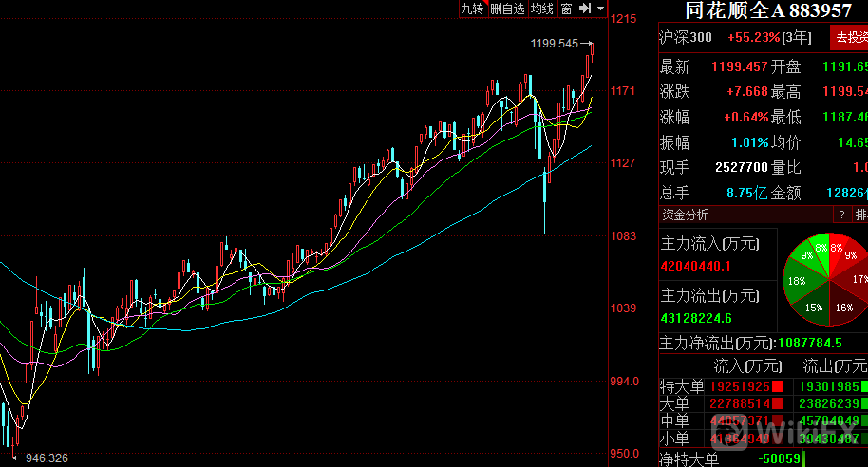This screenshot has width=868, height=467.
Task: Click the 特大单 inflow red bar indicator
Action: point(778,386)
